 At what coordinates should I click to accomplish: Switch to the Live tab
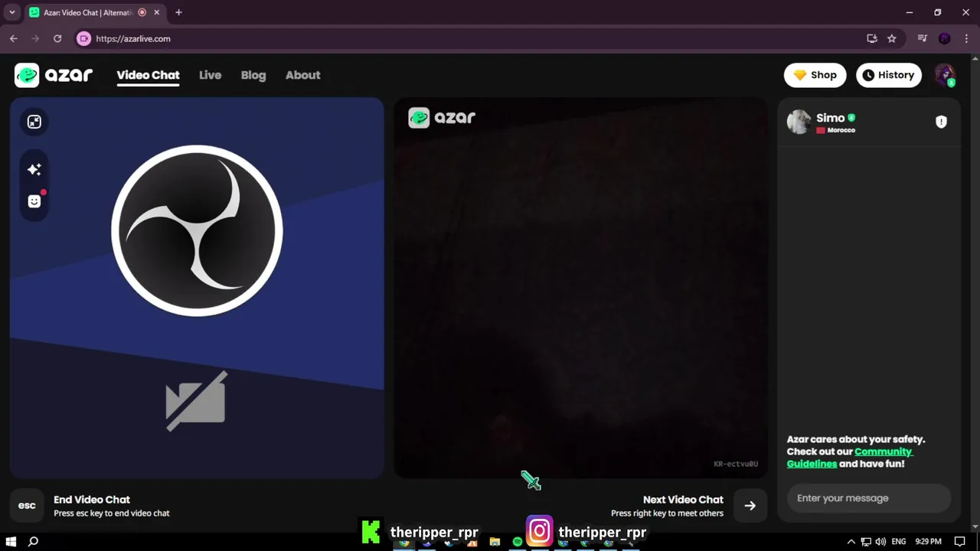210,75
